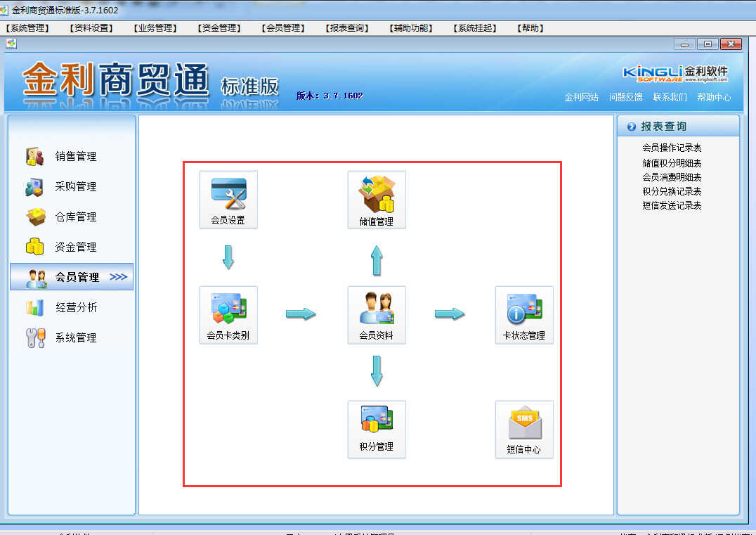This screenshot has width=756, height=535.
Task: Click the 采购管理 sidebar icon
Action: (x=34, y=187)
